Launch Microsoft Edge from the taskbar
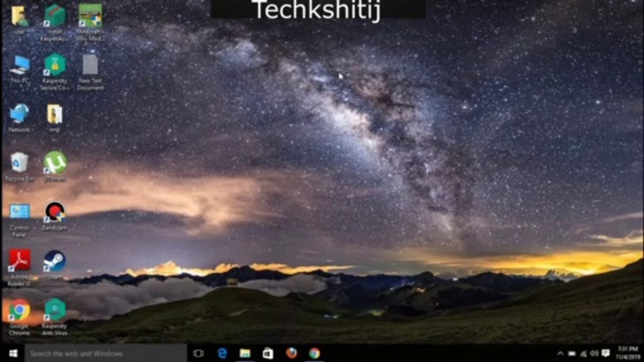Screen dimensions: 644x362 click(x=222, y=353)
